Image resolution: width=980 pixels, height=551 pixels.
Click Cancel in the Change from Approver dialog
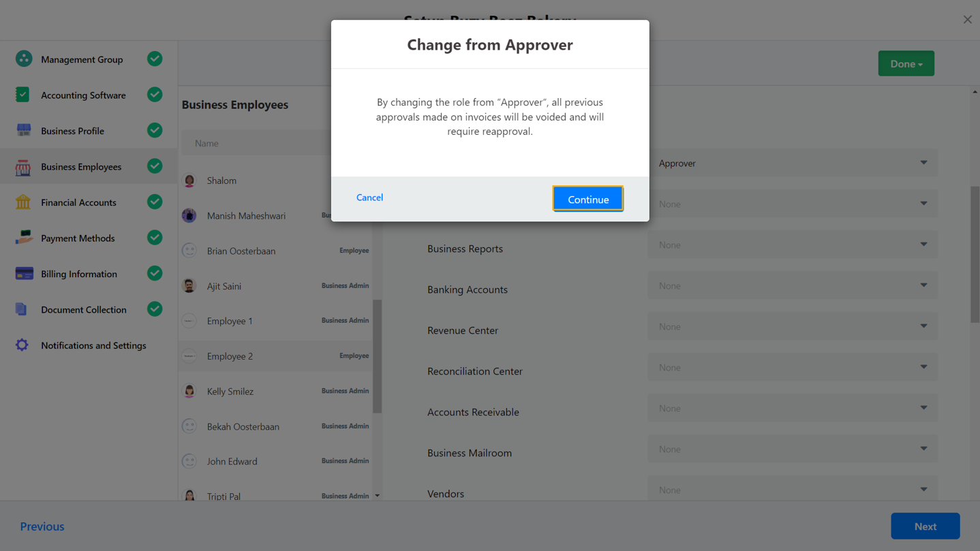(369, 198)
